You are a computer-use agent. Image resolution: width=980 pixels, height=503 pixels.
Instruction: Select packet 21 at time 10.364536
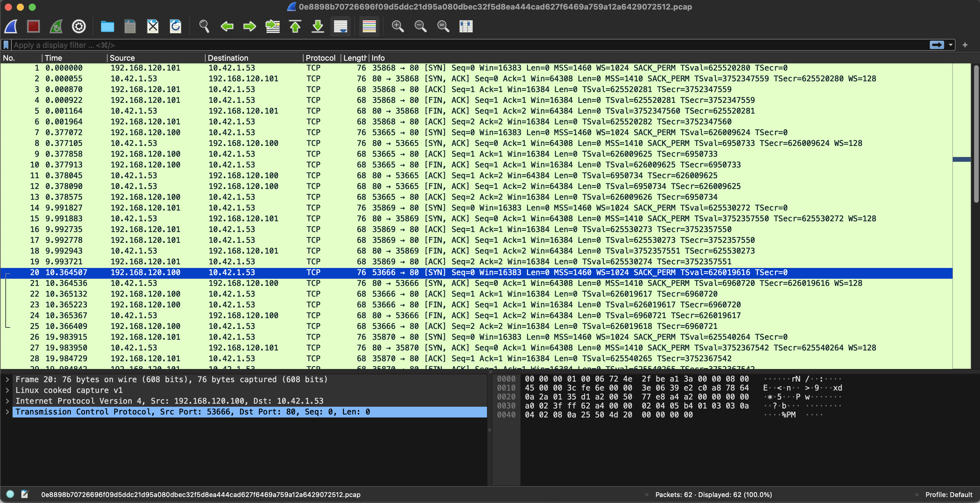tap(476, 283)
